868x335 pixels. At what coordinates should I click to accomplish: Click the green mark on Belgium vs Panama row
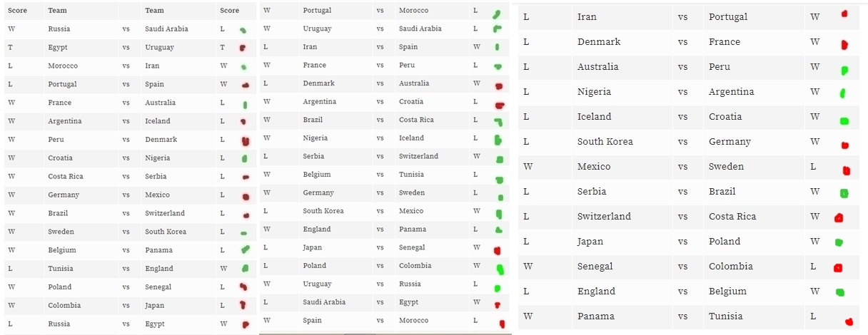tap(245, 249)
